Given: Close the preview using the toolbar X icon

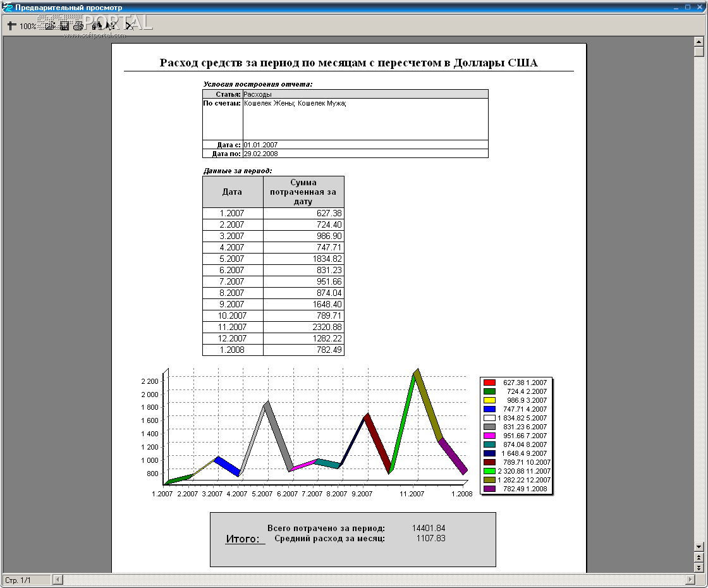Looking at the screenshot, I should 129,26.
